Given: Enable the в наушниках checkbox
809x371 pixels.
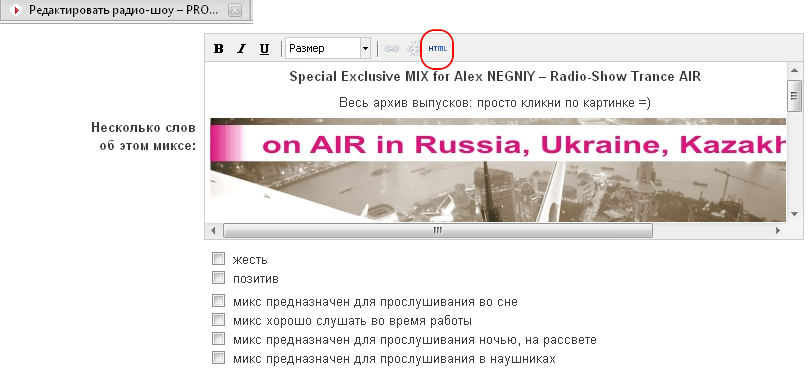Looking at the screenshot, I should [219, 358].
